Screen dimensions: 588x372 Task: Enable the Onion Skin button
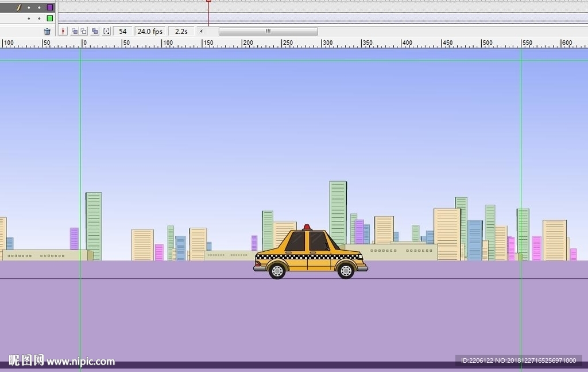75,32
